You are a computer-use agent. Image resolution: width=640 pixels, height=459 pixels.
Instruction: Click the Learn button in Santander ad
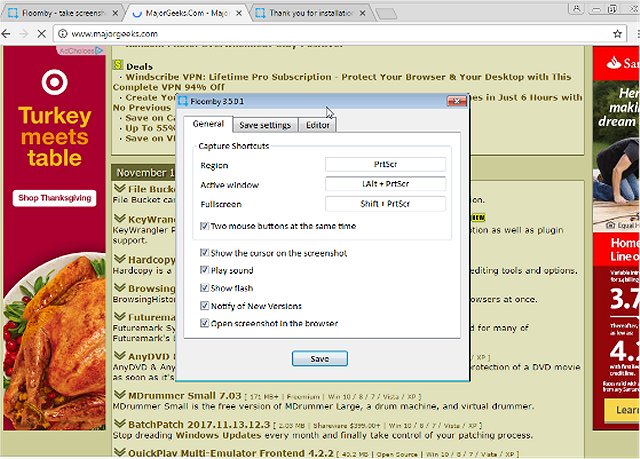pyautogui.click(x=622, y=410)
